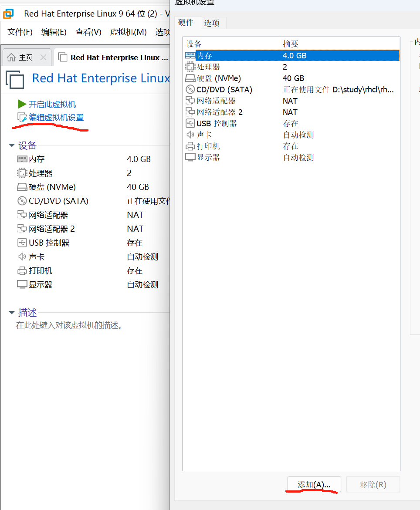Click 打印机 icon in settings dialog
420x510 pixels.
pyautogui.click(x=190, y=146)
